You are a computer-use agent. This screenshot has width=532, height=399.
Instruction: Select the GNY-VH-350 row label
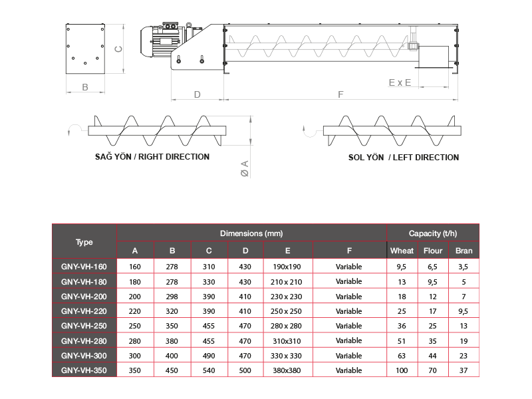coord(84,370)
